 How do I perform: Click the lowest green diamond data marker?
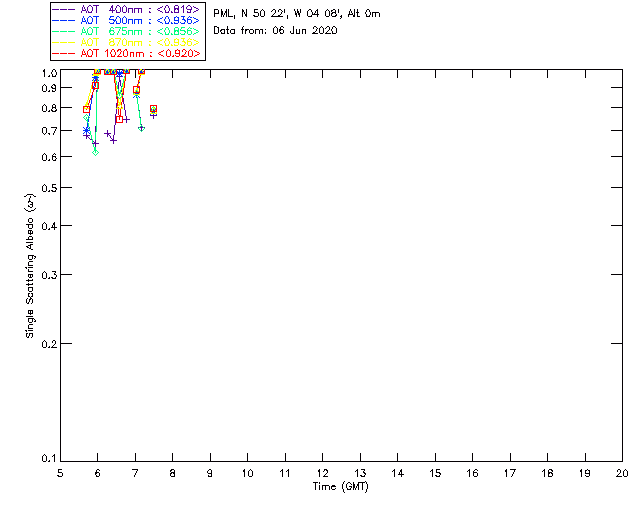(95, 152)
